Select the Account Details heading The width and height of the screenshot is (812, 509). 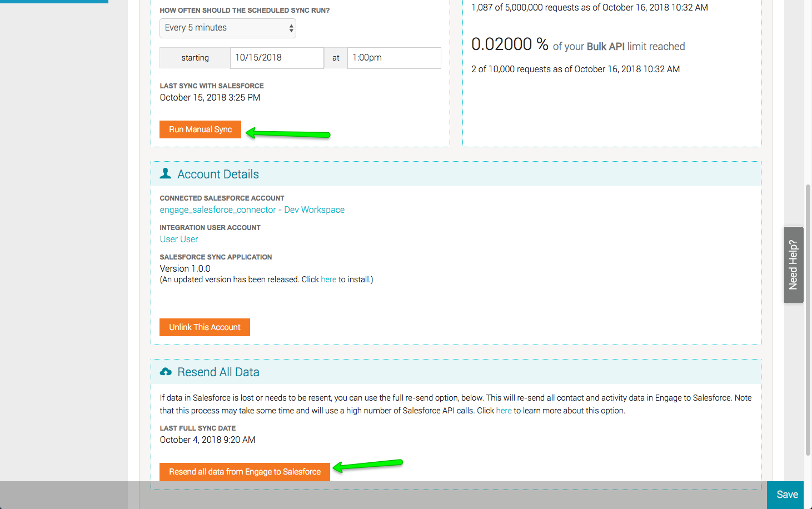[x=218, y=174]
